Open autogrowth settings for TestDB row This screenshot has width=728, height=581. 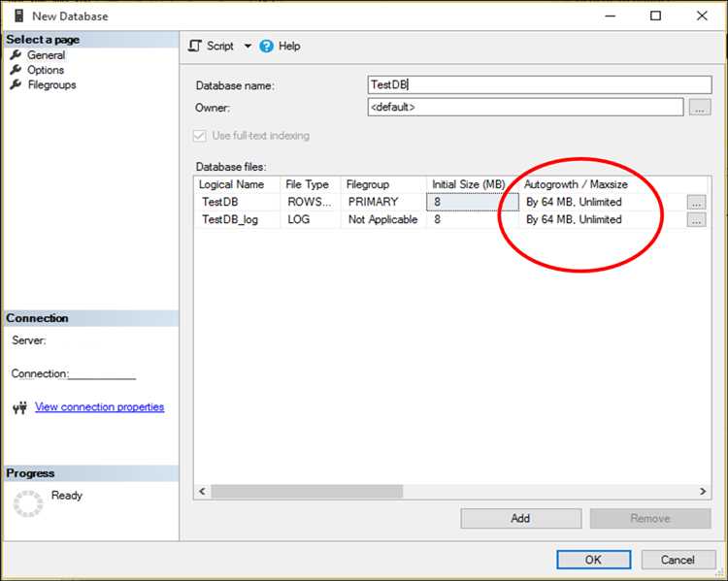[x=696, y=203]
